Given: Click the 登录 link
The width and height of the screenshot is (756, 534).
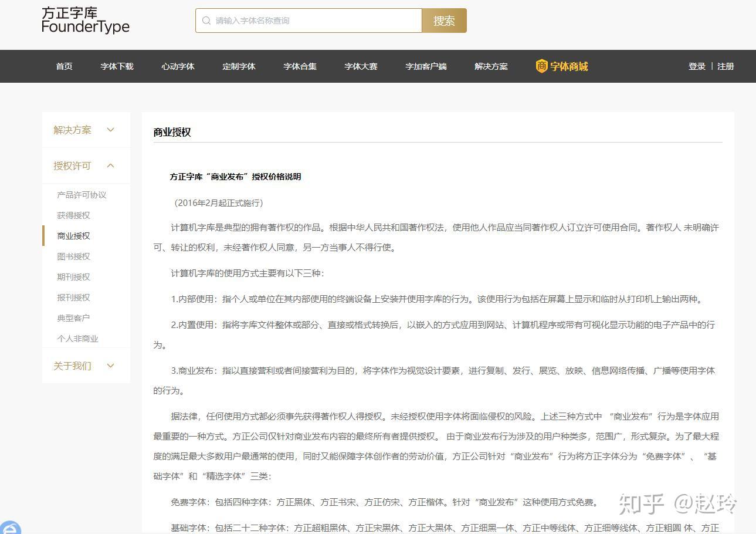Looking at the screenshot, I should 697,66.
